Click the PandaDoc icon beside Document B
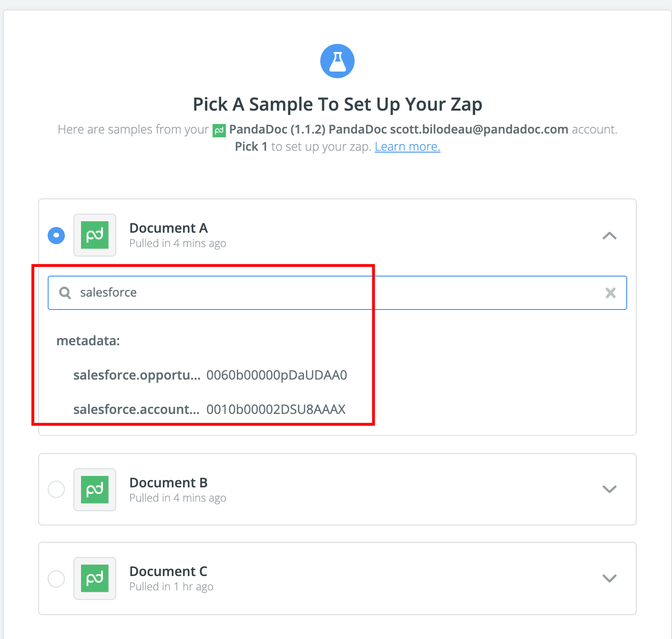The image size is (672, 639). tap(95, 490)
